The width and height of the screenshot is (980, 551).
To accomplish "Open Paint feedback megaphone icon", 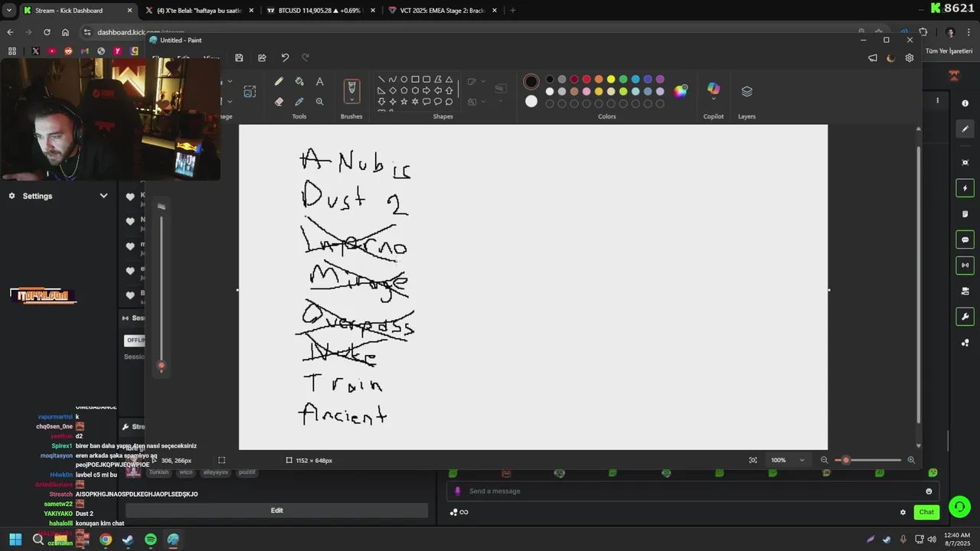I will click(x=872, y=57).
